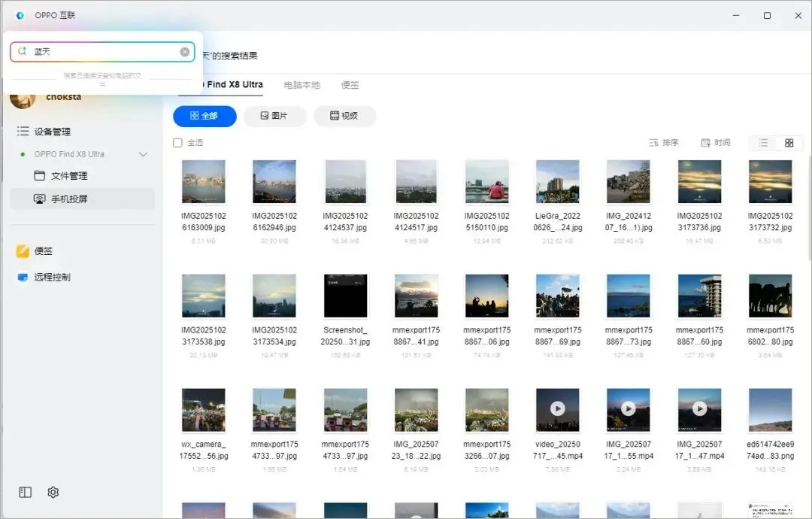Tick the 全选 select-all checkbox
Viewport: 812px width, 519px height.
[177, 142]
